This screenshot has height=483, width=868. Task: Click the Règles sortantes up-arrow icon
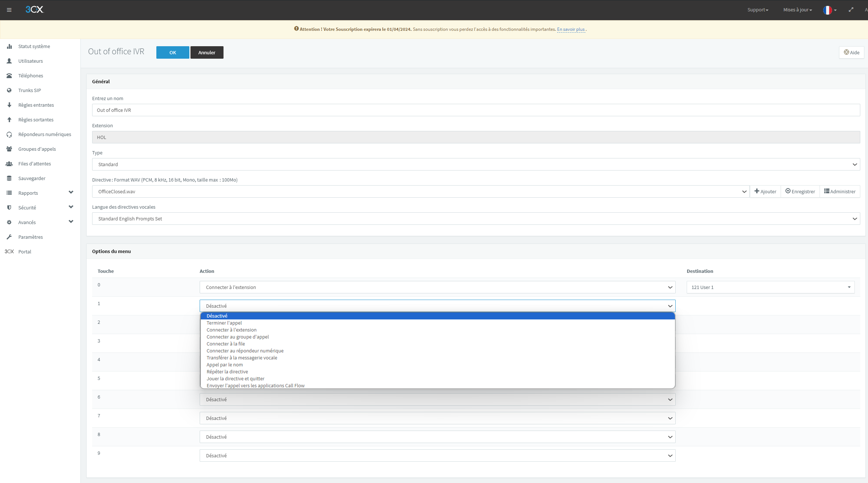[x=9, y=120]
